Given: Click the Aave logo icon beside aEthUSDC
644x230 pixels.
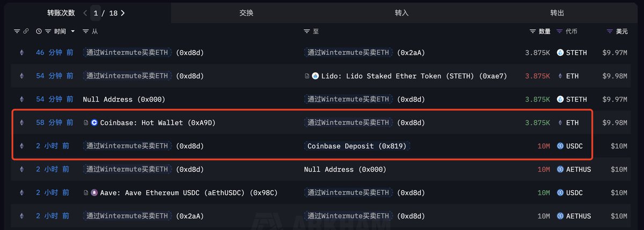Looking at the screenshot, I should 94,192.
